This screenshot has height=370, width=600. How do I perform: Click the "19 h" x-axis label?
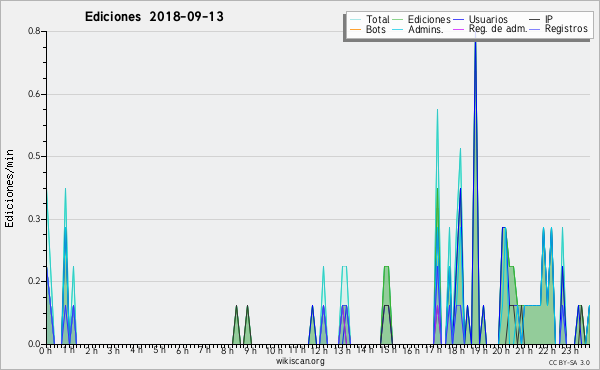478,350
